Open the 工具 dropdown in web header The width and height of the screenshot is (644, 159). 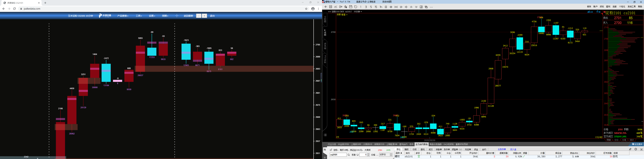[139, 16]
